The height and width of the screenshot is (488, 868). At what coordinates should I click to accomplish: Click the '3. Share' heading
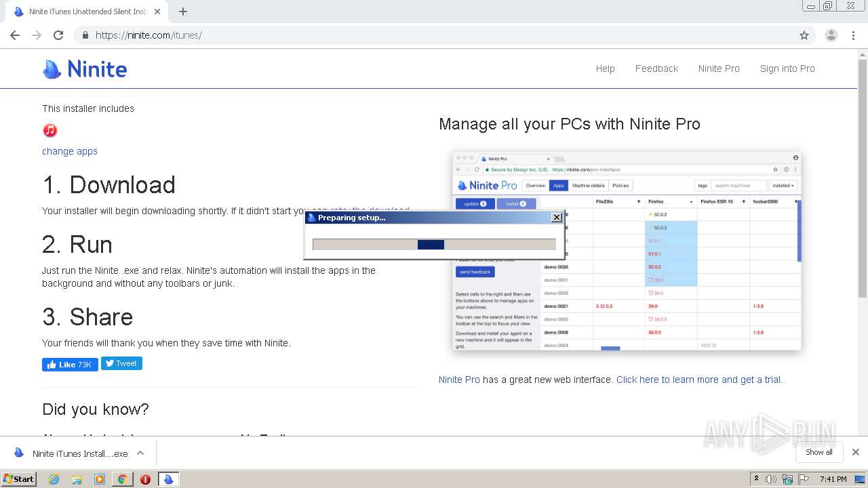(87, 317)
